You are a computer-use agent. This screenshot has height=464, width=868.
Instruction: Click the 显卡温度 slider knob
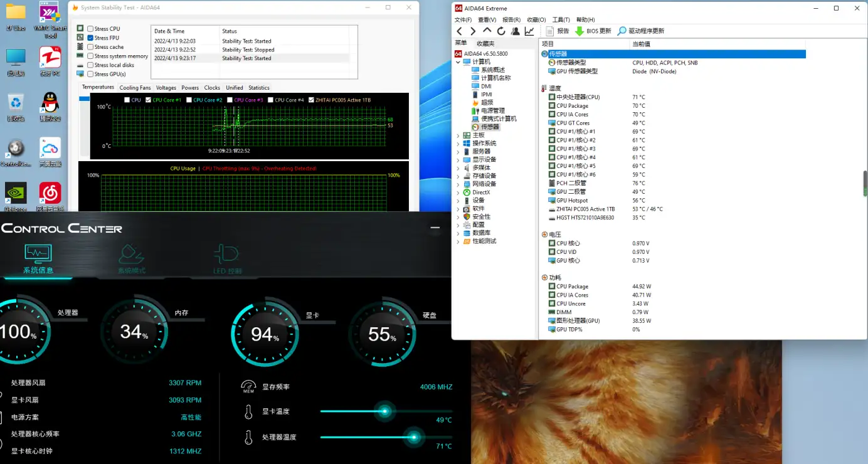(x=385, y=411)
